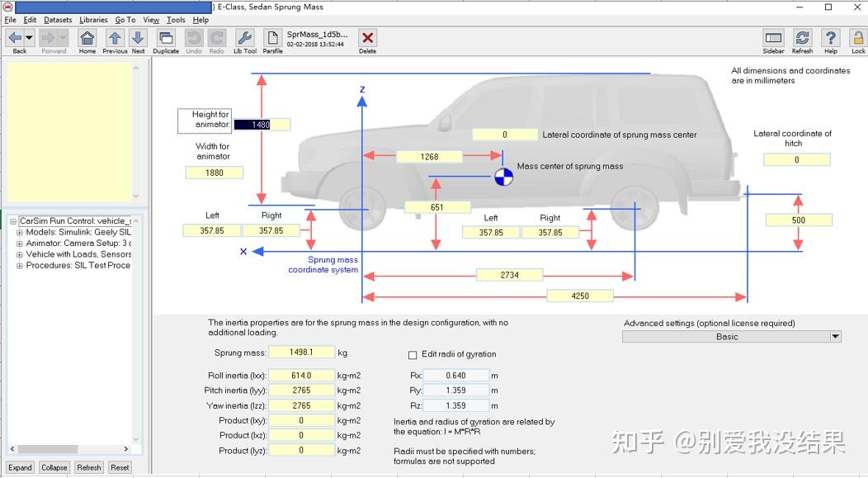Click the Parsfile icon
The image size is (868, 478).
[272, 37]
